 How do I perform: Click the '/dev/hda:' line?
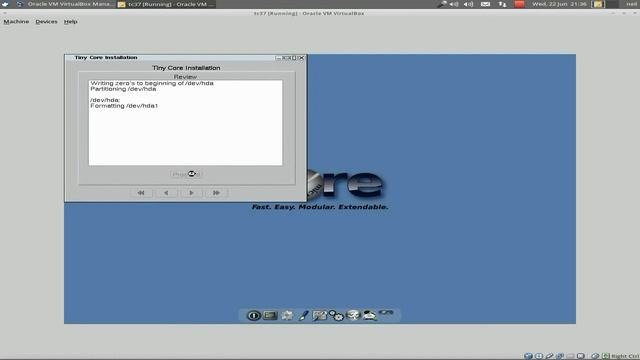pos(105,100)
